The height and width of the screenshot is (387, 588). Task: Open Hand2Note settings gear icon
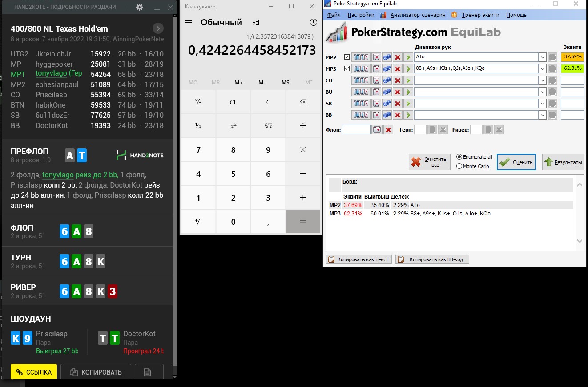[140, 7]
